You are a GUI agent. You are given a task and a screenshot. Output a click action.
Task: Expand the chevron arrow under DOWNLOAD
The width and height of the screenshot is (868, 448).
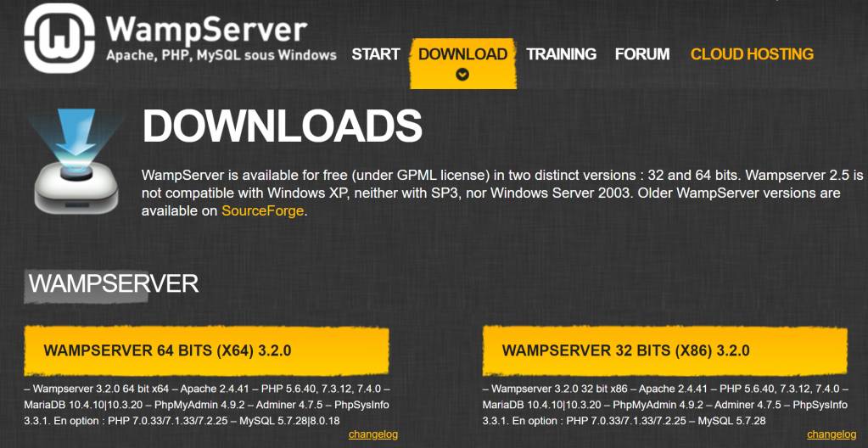(462, 74)
